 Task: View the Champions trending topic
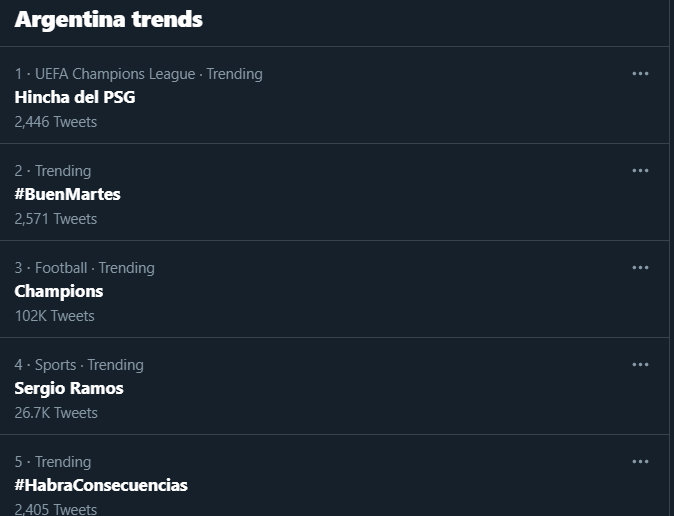[59, 292]
